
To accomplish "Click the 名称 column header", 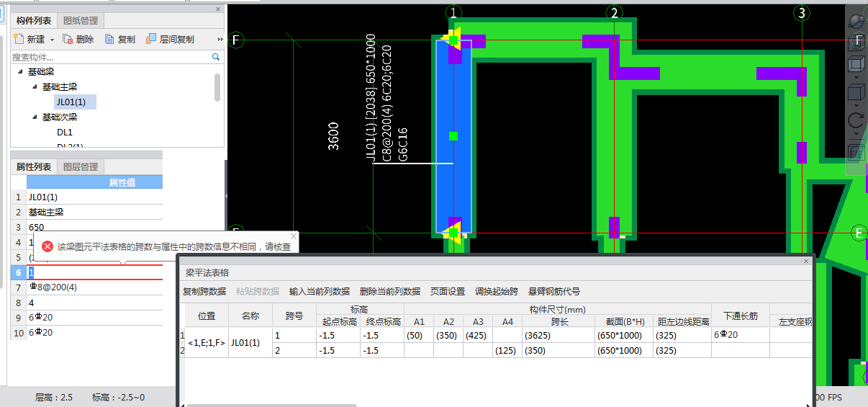I will 250,316.
